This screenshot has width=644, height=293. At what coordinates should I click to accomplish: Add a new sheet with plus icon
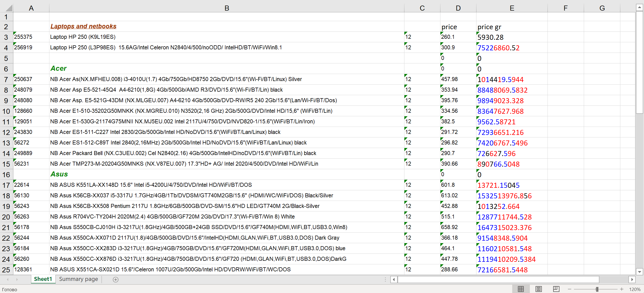point(116,279)
